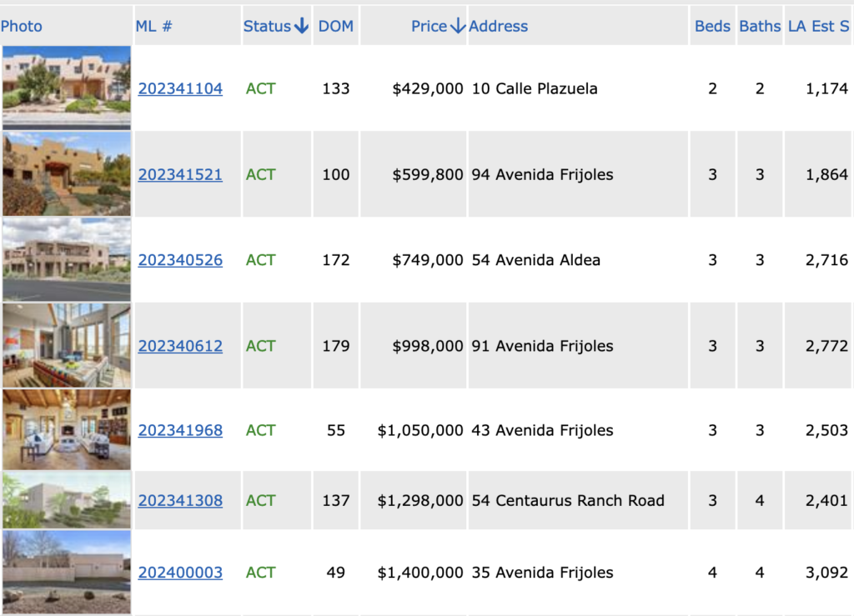
Task: Open ML number 202340526
Action: tap(180, 260)
